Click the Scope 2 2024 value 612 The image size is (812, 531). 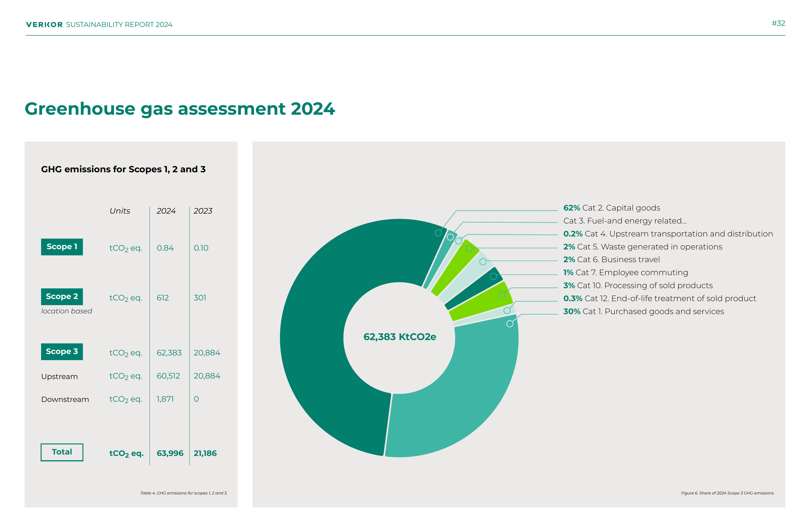point(163,298)
